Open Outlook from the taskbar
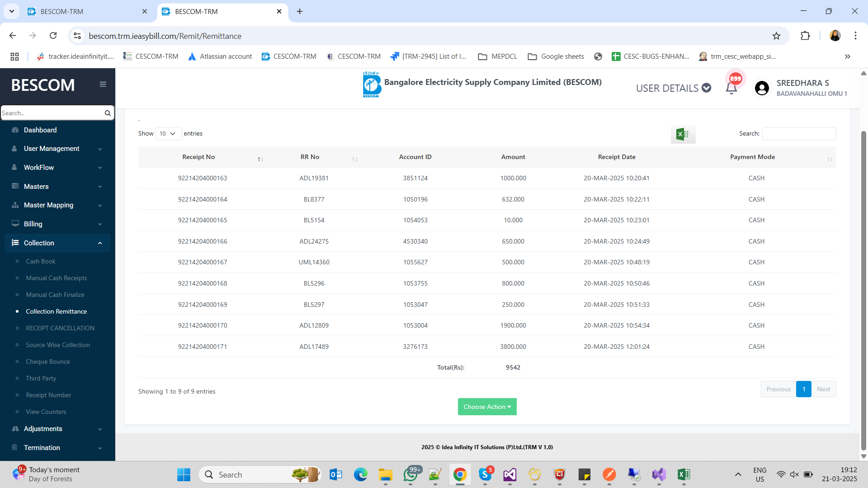Screen dimensions: 868x488 click(x=336, y=474)
